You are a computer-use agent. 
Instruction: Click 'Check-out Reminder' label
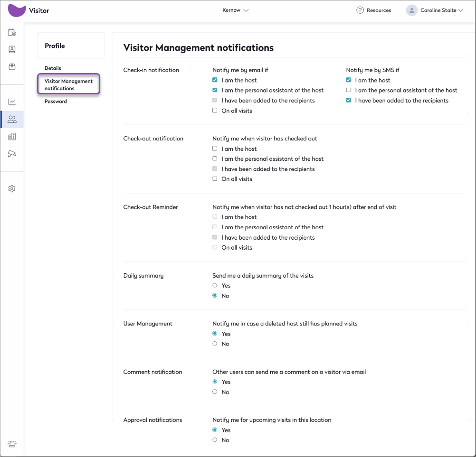tap(150, 207)
